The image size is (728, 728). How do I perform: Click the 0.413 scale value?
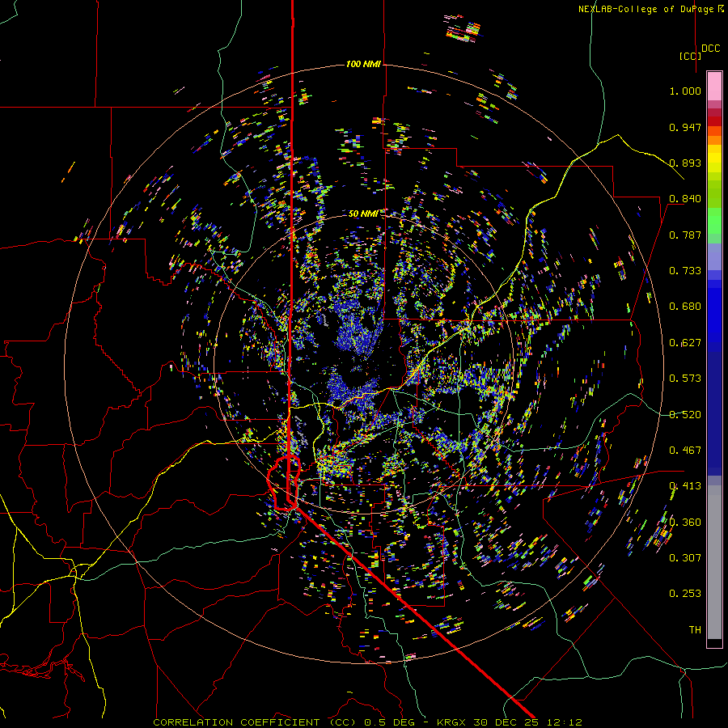tap(685, 486)
